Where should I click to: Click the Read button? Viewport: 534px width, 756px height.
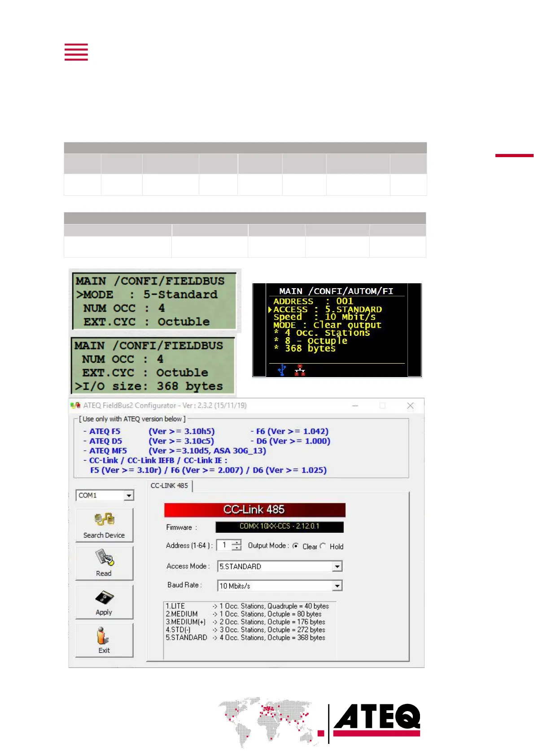[x=104, y=563]
